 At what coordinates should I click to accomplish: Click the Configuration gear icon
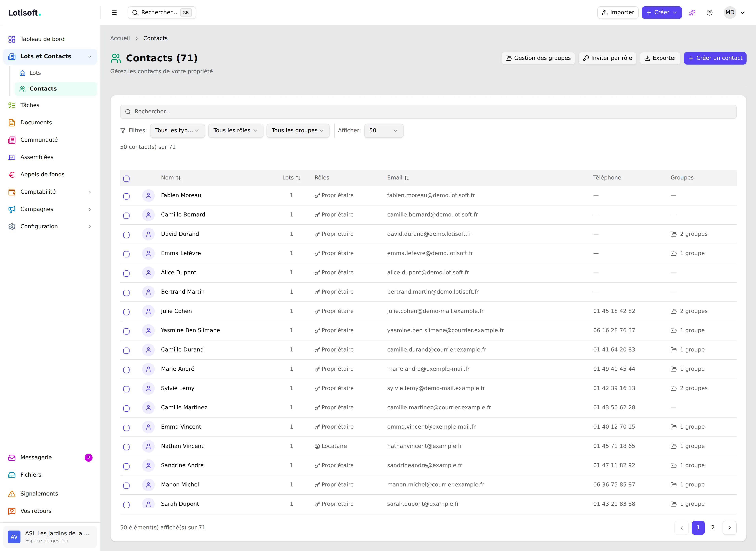(12, 227)
